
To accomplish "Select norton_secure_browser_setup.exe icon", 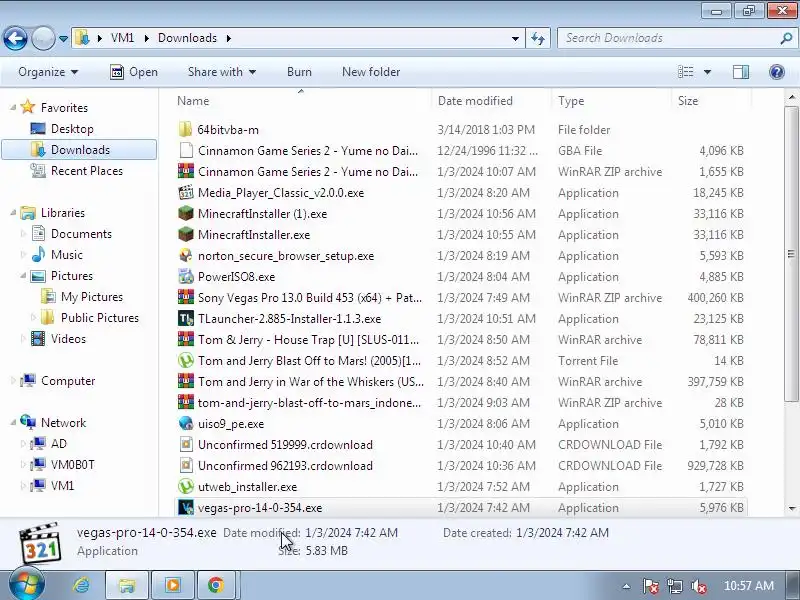I will pos(186,256).
